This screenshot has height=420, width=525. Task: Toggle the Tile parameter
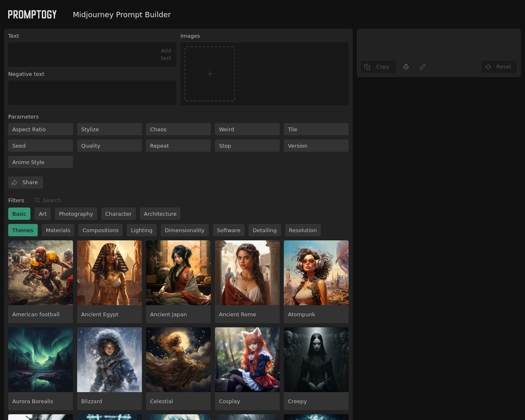[316, 129]
